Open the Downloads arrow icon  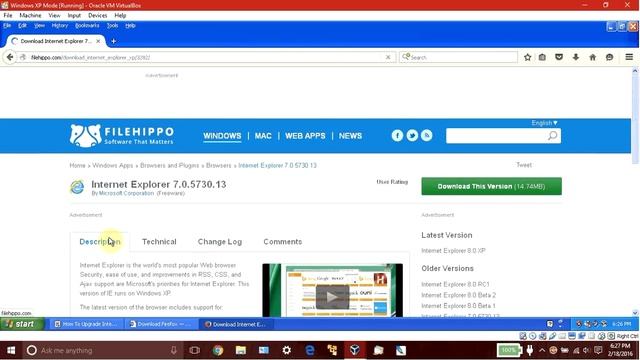pos(576,58)
